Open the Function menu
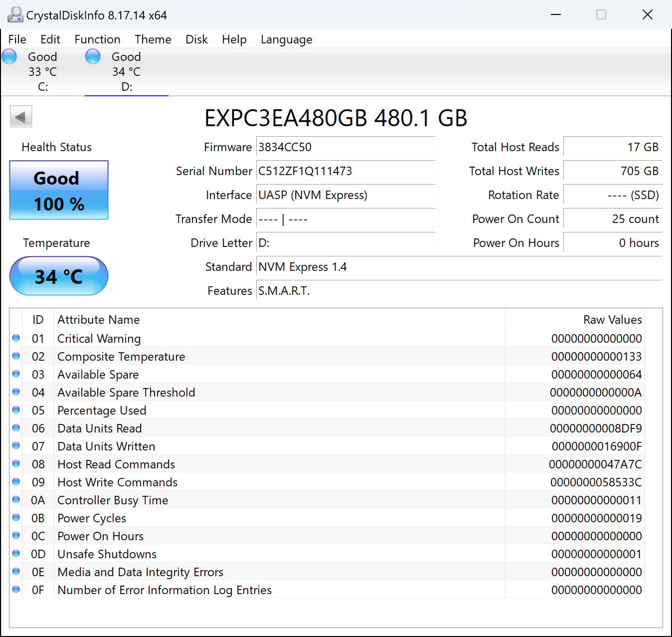Image resolution: width=672 pixels, height=637 pixels. coord(97,39)
